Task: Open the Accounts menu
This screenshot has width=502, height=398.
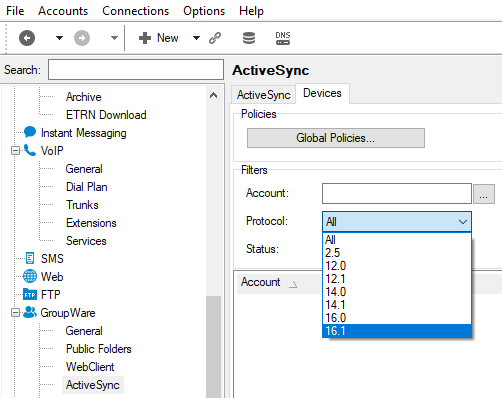Action: (63, 11)
